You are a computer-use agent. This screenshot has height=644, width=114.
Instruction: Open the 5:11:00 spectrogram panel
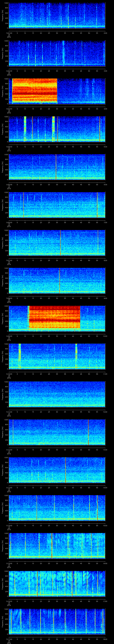coord(57,394)
